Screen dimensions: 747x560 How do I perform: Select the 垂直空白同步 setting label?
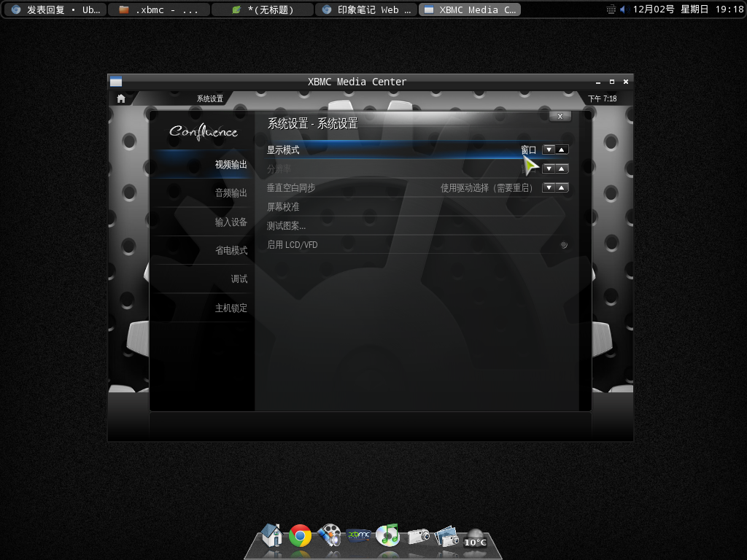[x=291, y=187]
